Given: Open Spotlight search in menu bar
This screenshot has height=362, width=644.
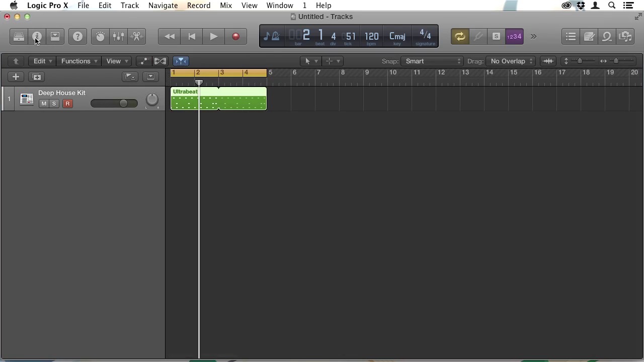Looking at the screenshot, I should pos(612,6).
